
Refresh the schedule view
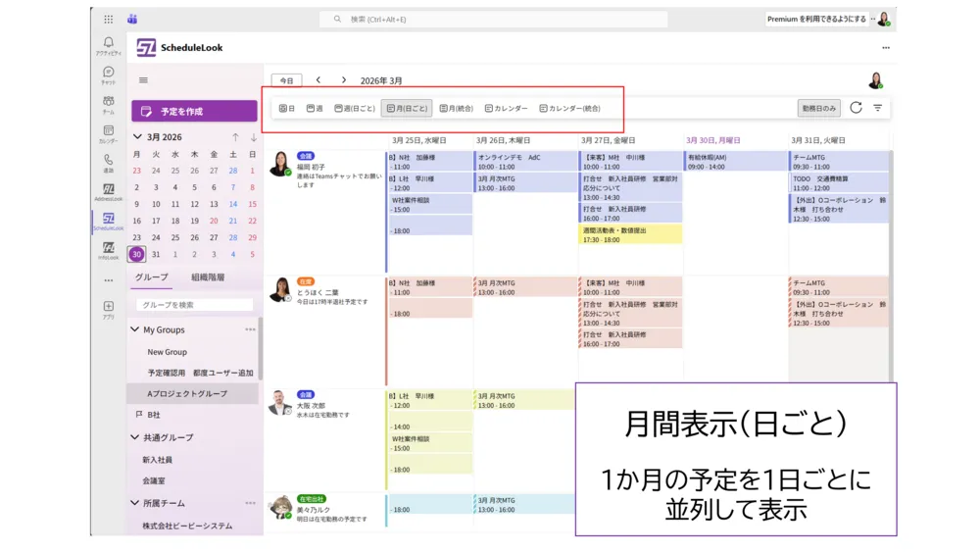(856, 108)
